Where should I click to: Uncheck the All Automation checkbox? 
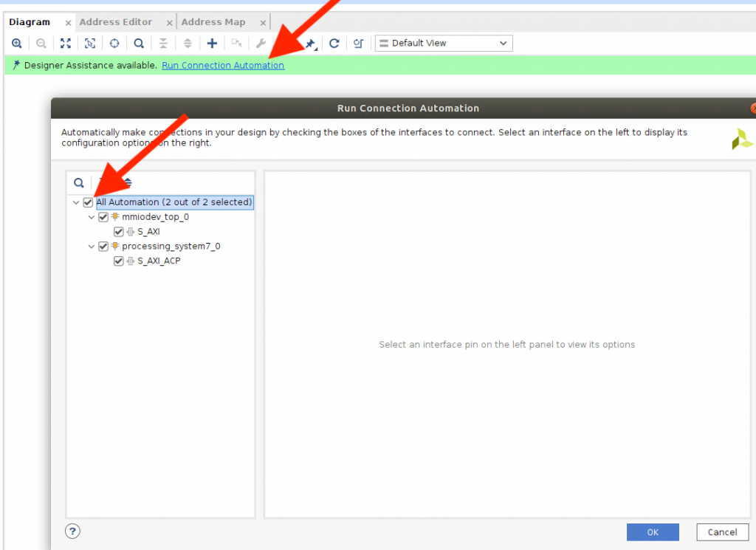click(x=89, y=202)
